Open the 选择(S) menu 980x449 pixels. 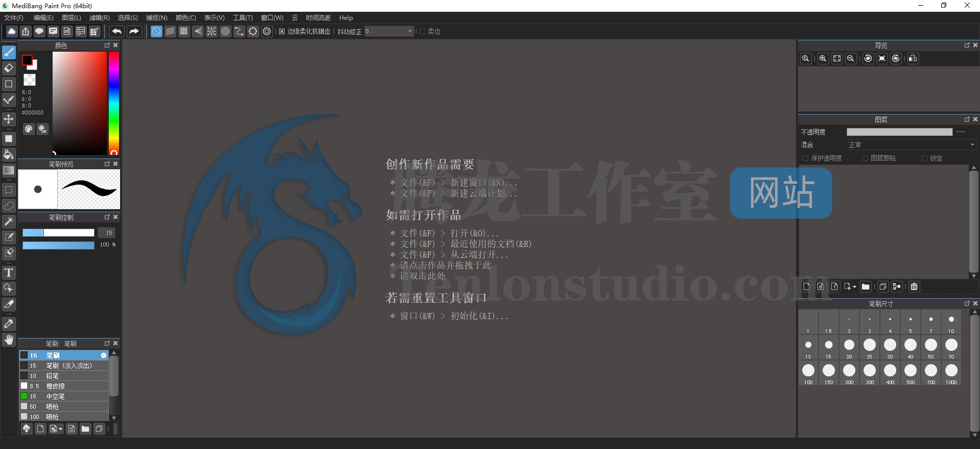(128, 17)
